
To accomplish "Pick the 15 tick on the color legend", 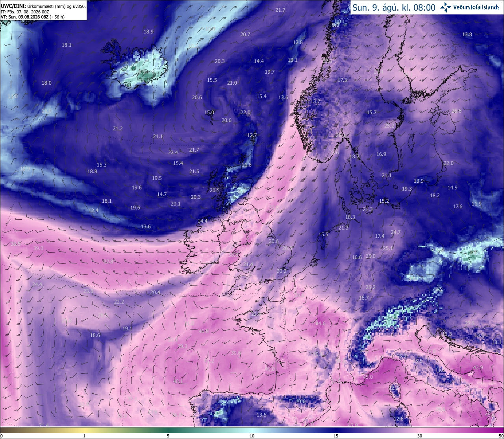I will tap(336, 436).
